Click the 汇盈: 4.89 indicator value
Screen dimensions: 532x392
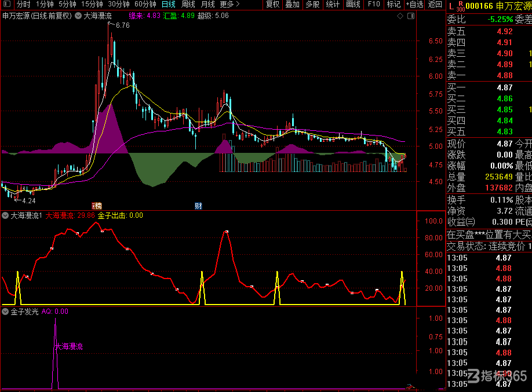point(179,16)
